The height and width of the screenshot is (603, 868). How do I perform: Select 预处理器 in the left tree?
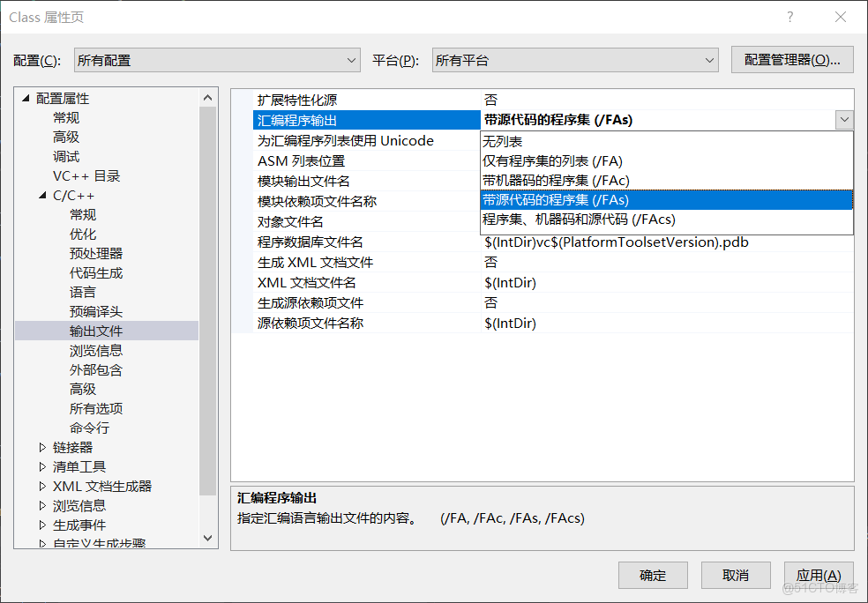pyautogui.click(x=95, y=253)
